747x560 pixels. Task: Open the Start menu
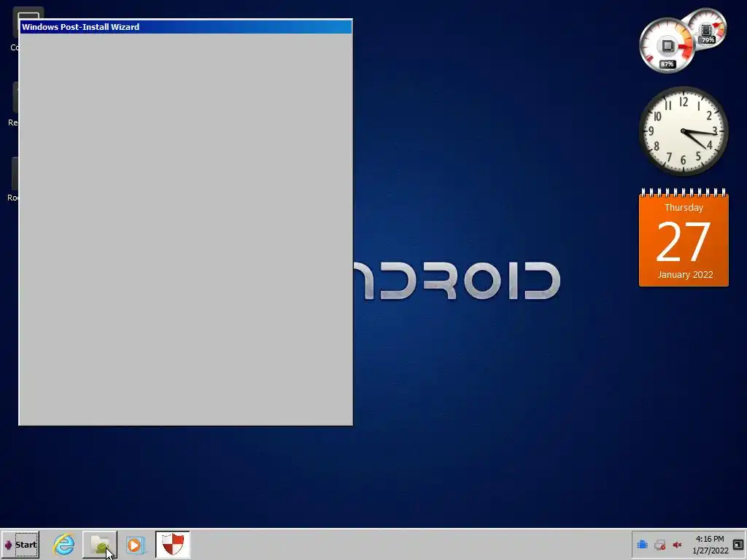20,544
